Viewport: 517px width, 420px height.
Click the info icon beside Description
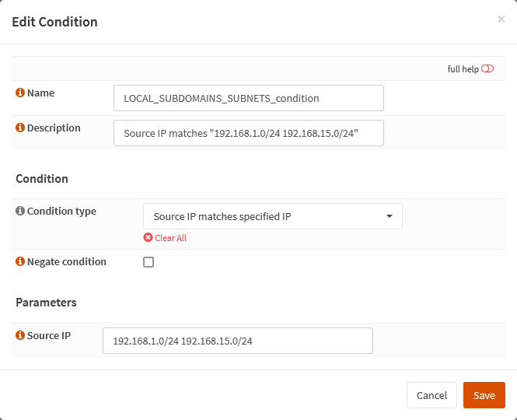(x=20, y=128)
